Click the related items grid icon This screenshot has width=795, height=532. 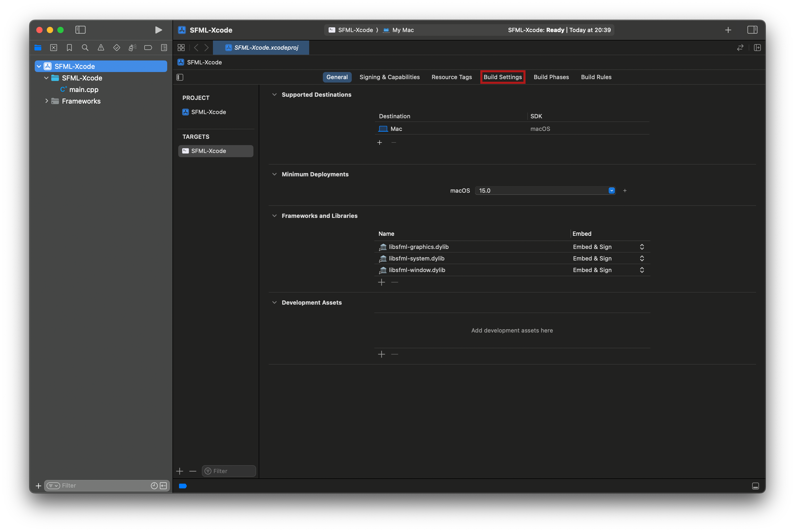(181, 48)
